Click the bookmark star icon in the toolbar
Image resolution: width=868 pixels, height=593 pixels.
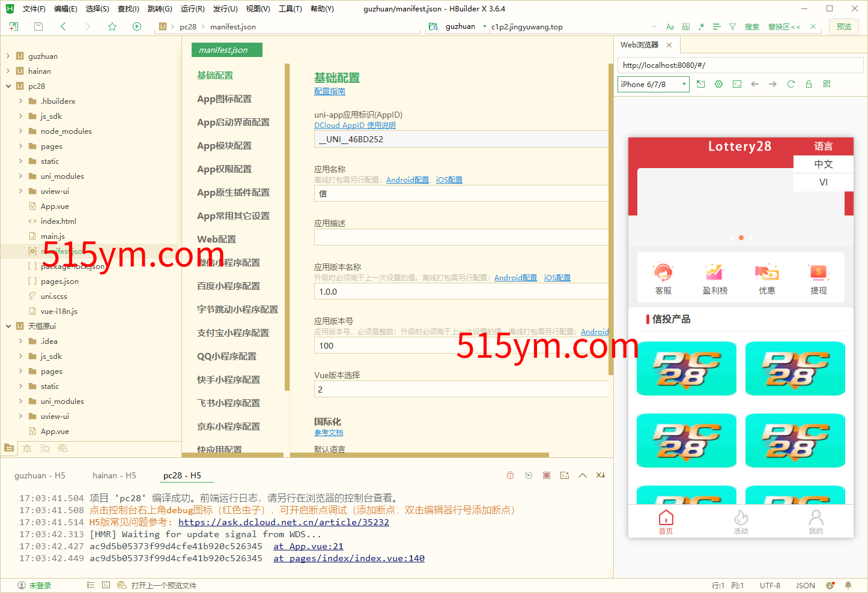coord(112,26)
